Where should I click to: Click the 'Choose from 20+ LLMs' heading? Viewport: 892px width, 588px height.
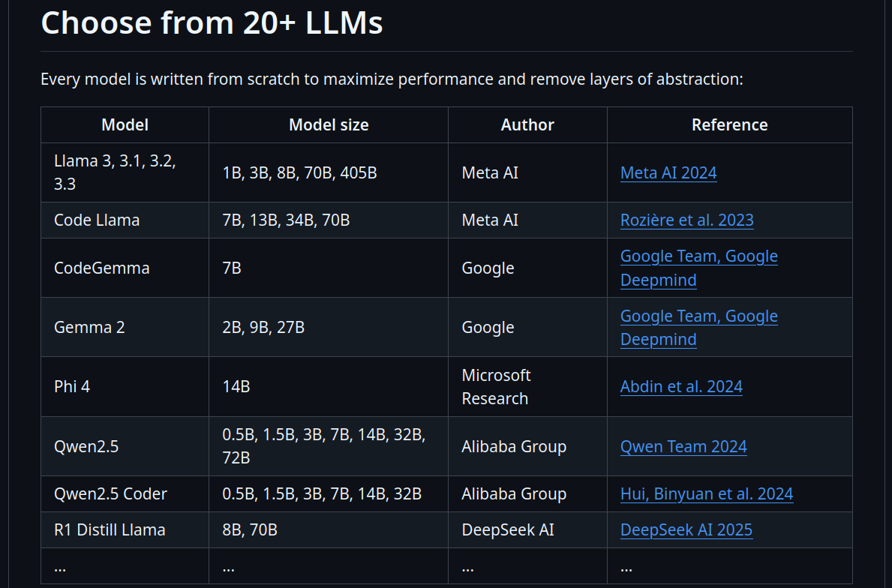(x=212, y=23)
